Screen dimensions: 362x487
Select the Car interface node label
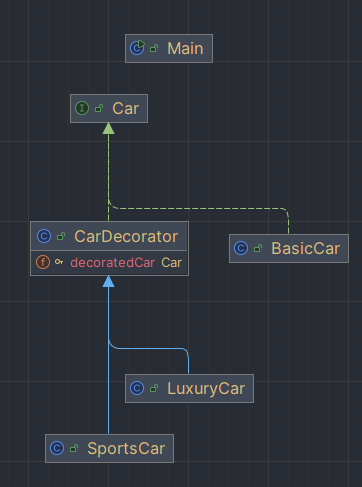(x=125, y=108)
